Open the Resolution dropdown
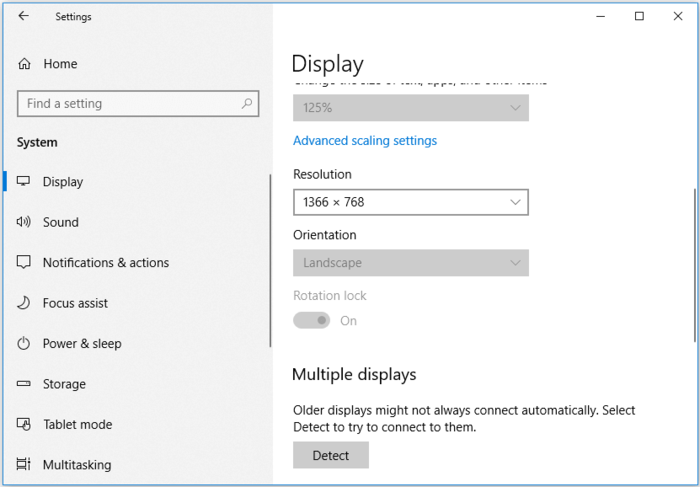Viewport: 700px width, 487px height. pyautogui.click(x=411, y=202)
